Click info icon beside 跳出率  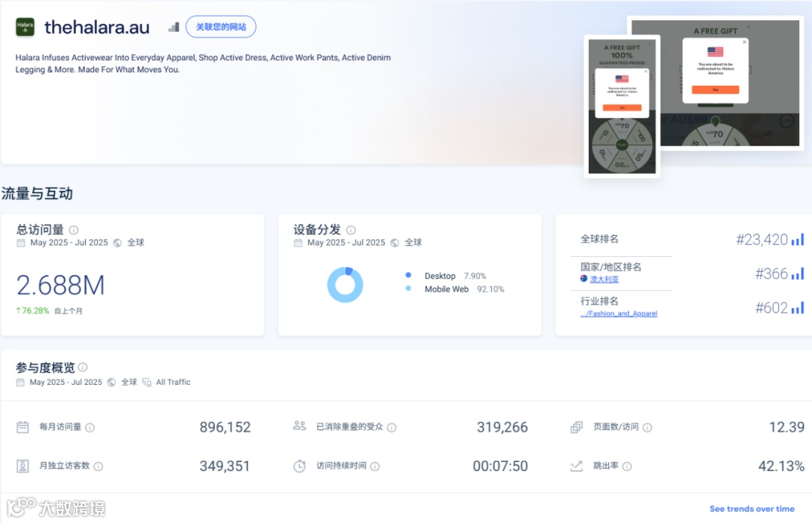pyautogui.click(x=627, y=467)
